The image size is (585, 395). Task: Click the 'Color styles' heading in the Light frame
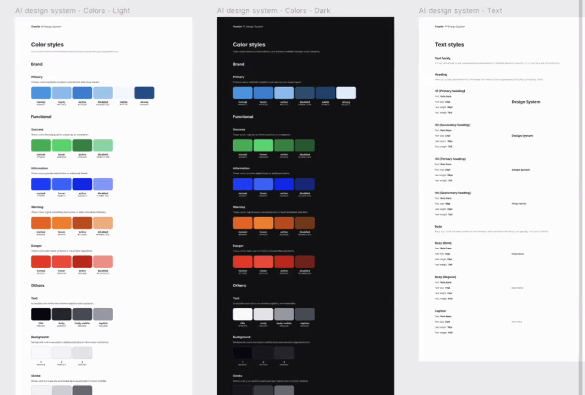tap(47, 44)
